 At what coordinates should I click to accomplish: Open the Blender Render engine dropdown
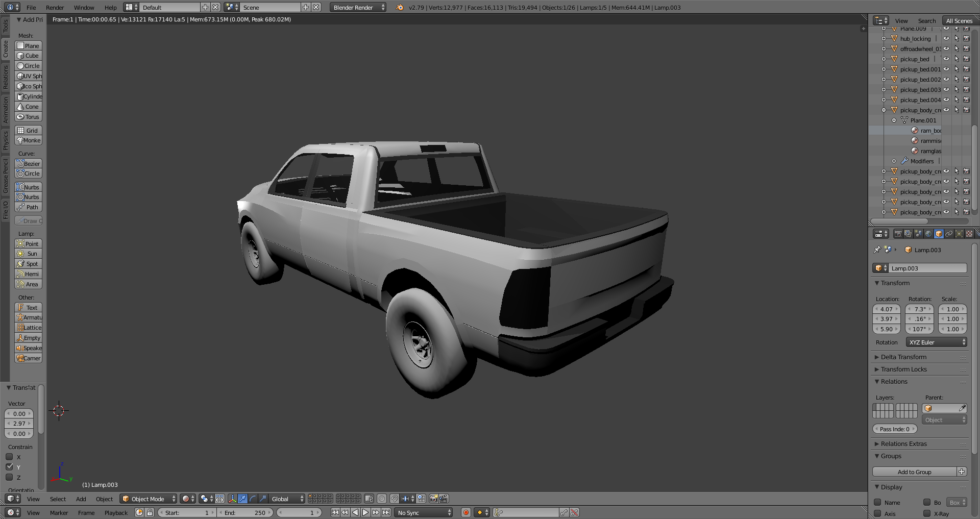coord(358,7)
